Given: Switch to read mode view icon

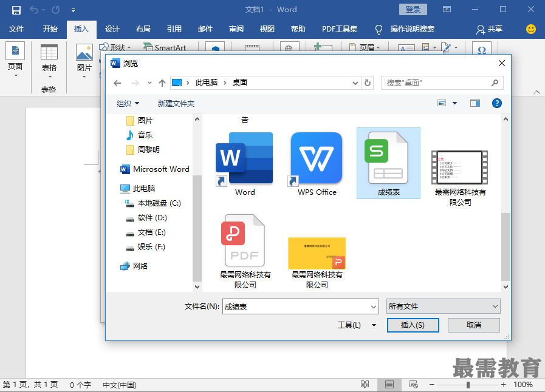Looking at the screenshot, I should tap(365, 384).
